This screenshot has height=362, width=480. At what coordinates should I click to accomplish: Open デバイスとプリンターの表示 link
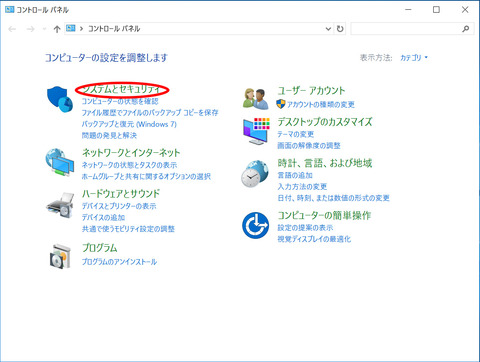(x=119, y=206)
